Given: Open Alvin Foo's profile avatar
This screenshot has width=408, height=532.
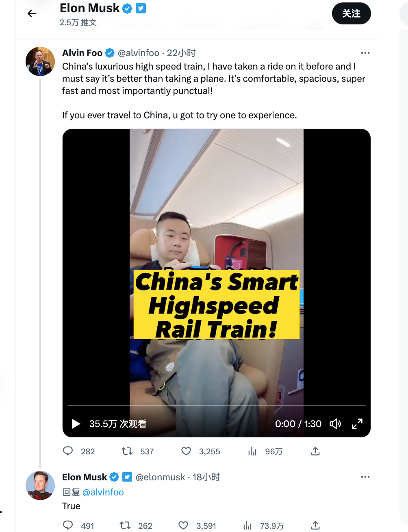Looking at the screenshot, I should pyautogui.click(x=40, y=61).
